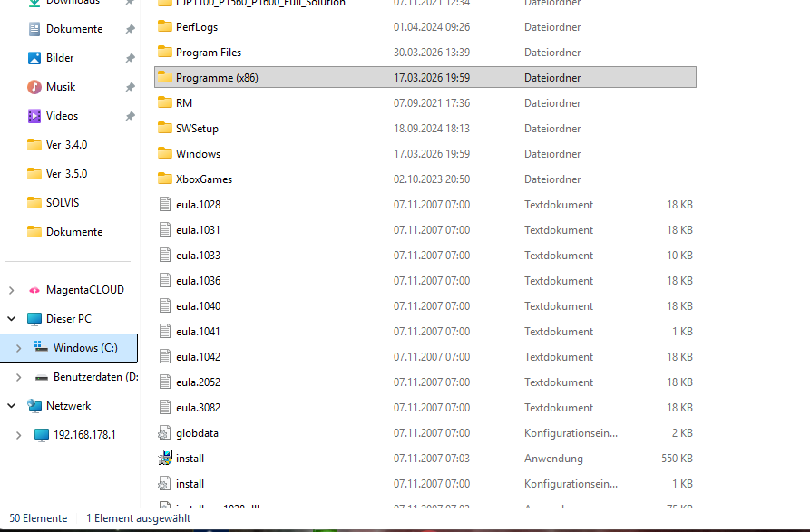Click the Bilder icon in quick access
This screenshot has width=810, height=532.
point(34,58)
